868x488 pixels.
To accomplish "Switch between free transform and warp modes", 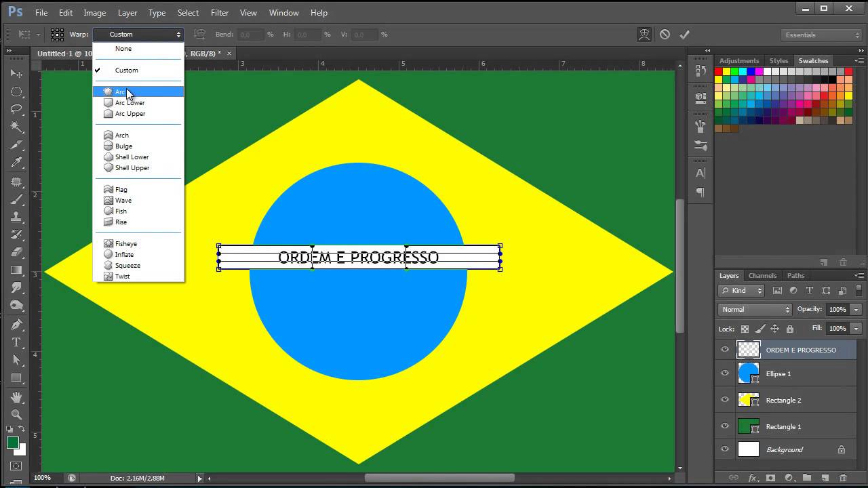I will tap(644, 35).
